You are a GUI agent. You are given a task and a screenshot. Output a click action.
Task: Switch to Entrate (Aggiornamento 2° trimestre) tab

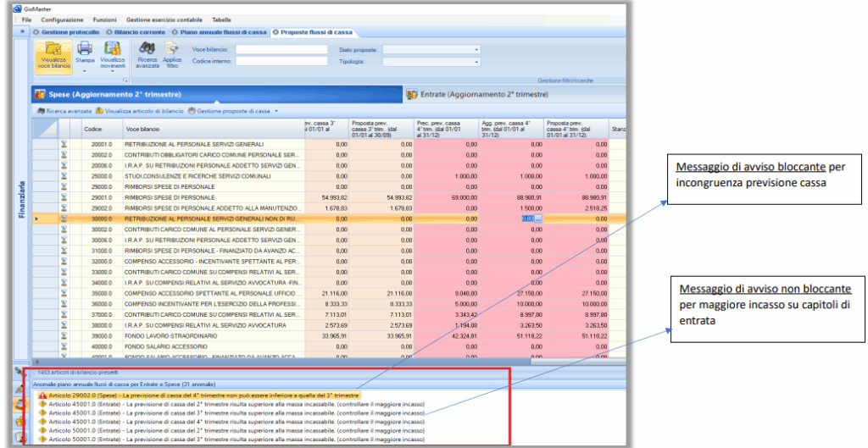(x=479, y=94)
